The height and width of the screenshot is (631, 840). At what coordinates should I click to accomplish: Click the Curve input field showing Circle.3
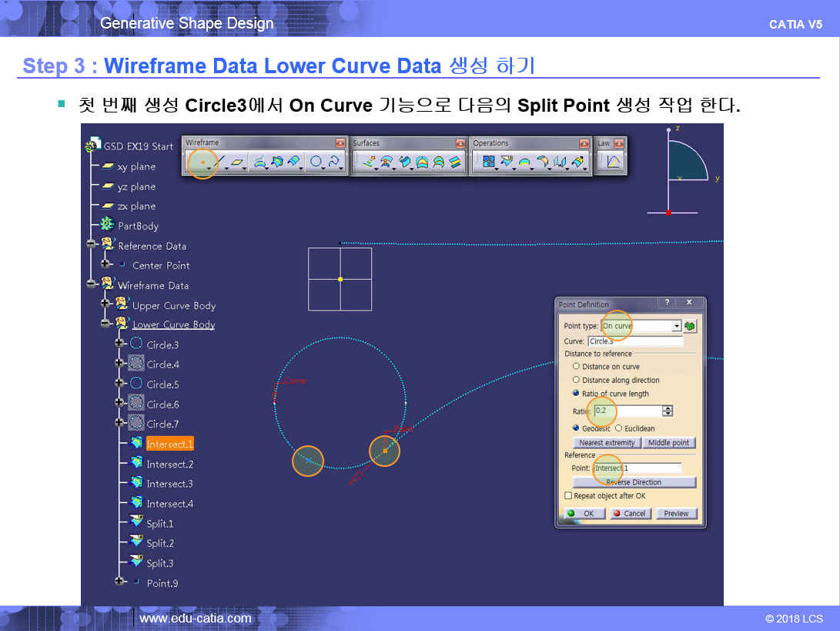pyautogui.click(x=634, y=341)
